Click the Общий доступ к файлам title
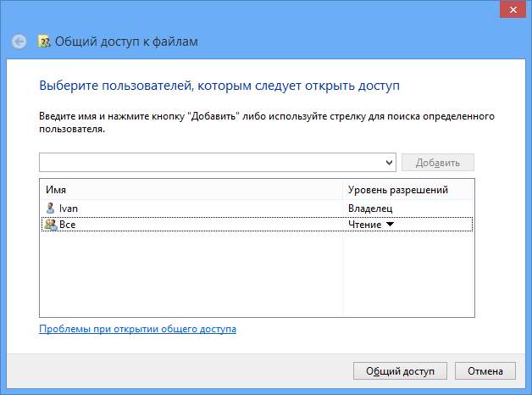Viewport: 532px width, 395px height. [126, 42]
